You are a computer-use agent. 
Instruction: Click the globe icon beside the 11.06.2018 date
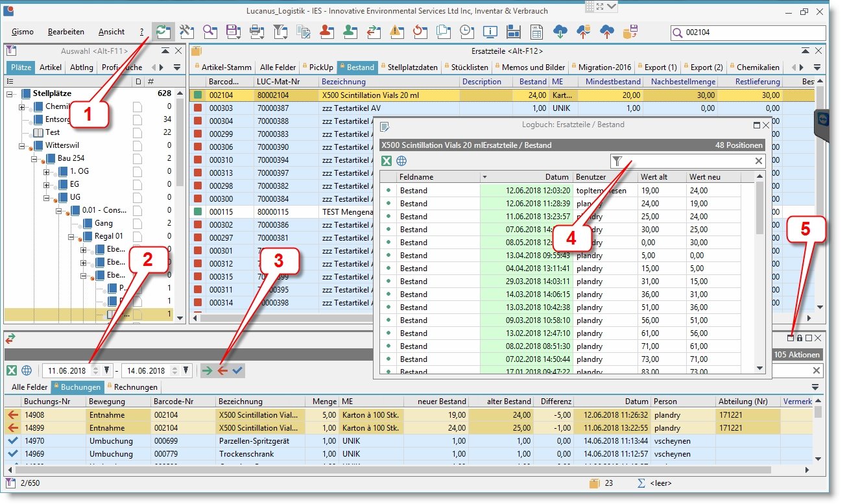tap(27, 370)
